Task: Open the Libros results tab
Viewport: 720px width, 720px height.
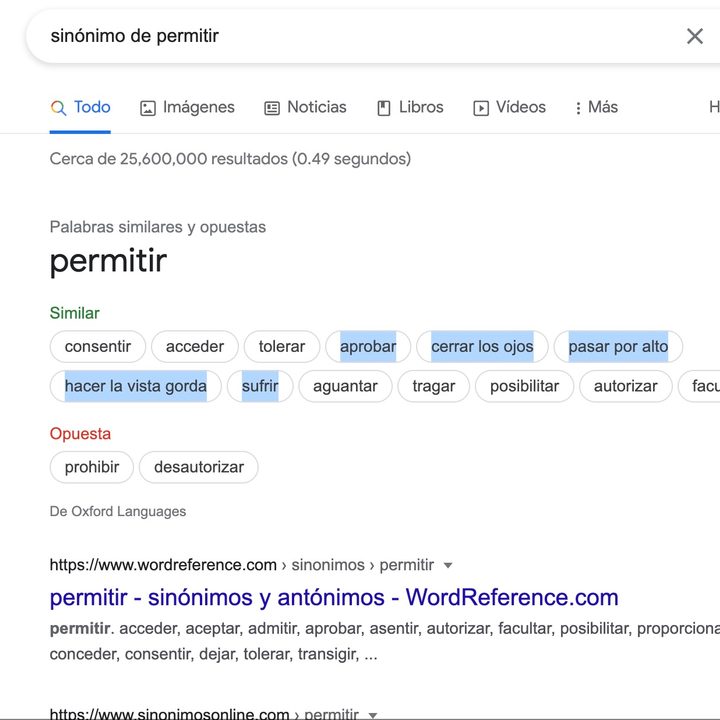Action: (x=410, y=107)
